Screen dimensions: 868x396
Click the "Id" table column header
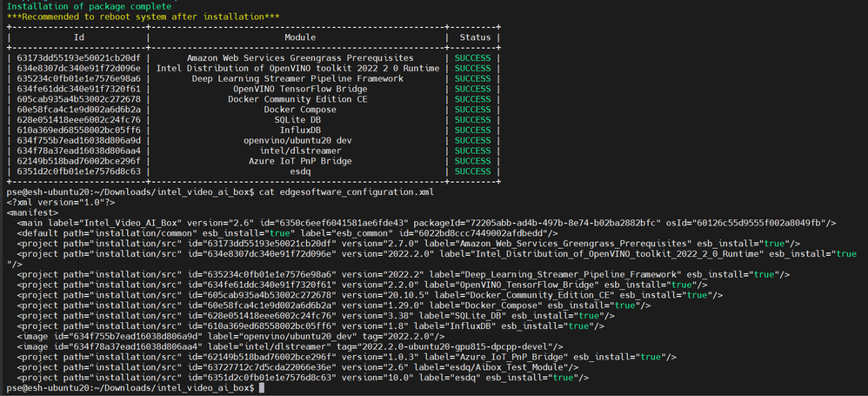pyautogui.click(x=78, y=37)
